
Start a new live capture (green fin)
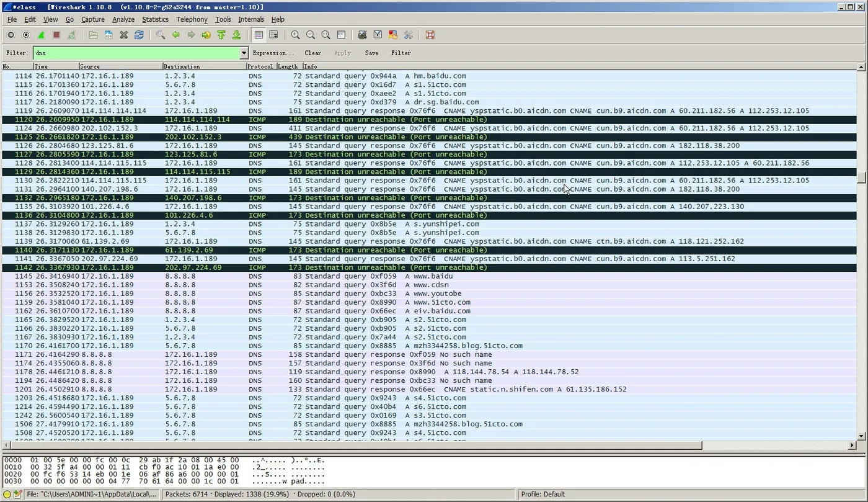41,35
